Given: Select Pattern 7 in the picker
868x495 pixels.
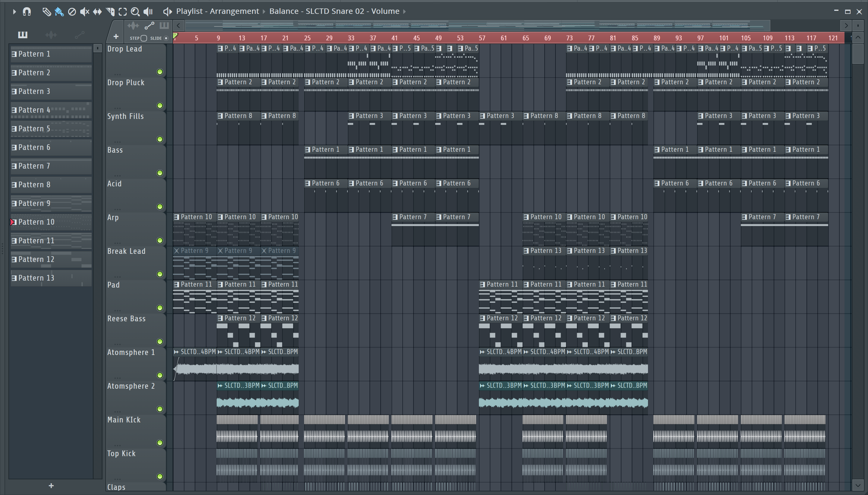Looking at the screenshot, I should click(51, 166).
